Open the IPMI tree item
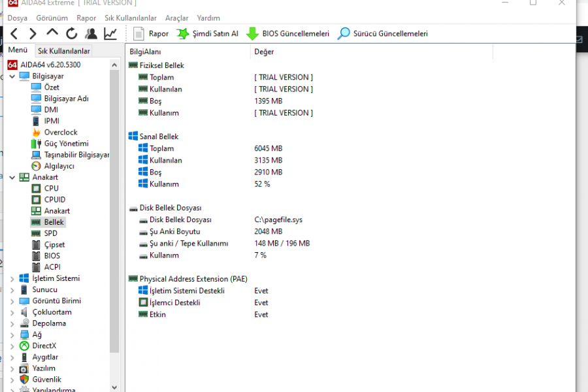 coord(52,121)
